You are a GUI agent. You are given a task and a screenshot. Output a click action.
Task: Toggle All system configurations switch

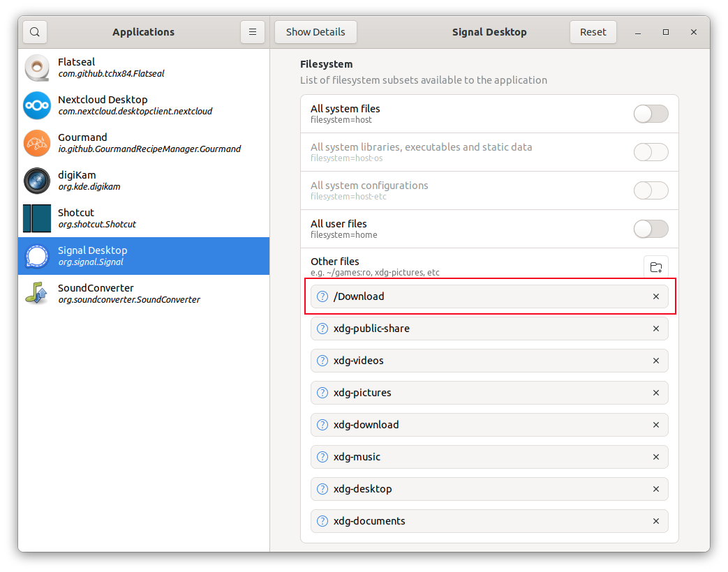[651, 190]
